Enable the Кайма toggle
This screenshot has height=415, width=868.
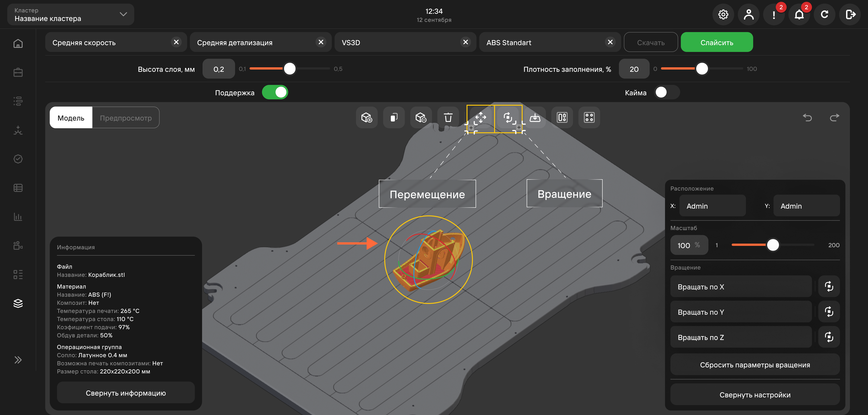pos(667,92)
